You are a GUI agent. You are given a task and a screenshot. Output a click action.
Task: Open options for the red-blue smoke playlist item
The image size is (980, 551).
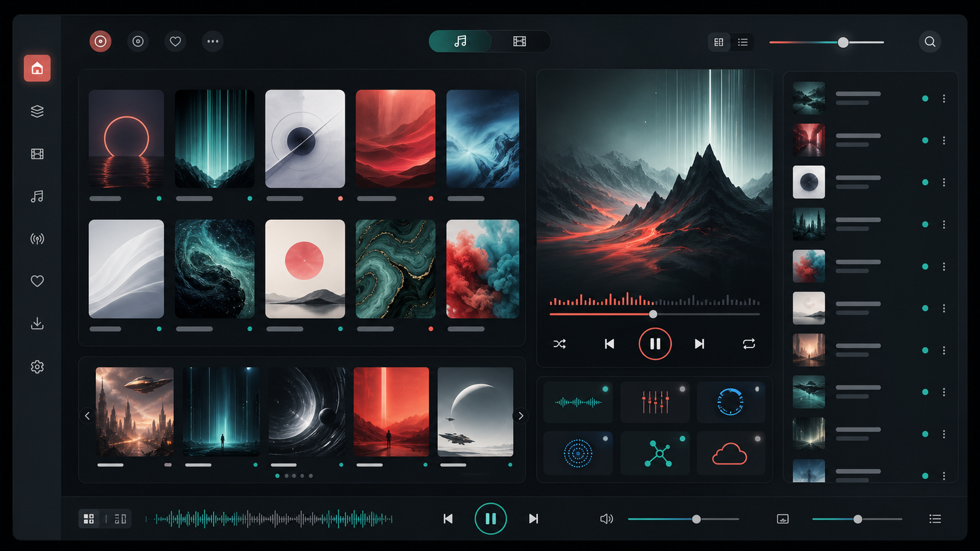coord(944,266)
